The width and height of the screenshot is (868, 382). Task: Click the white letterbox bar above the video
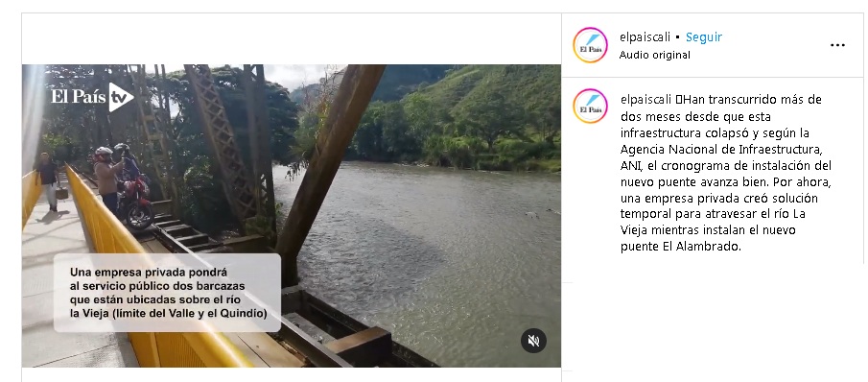click(x=292, y=38)
